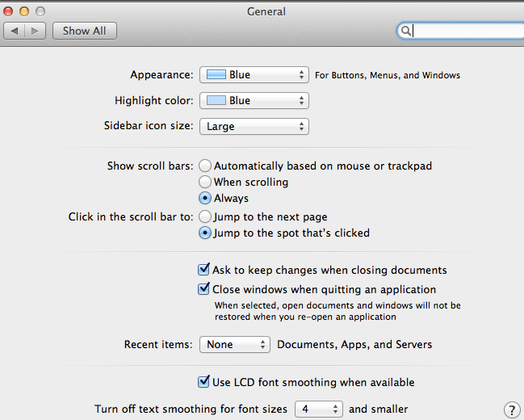Screen dimensions: 524x420
Task: Close the General window with red button
Action: [x=8, y=11]
